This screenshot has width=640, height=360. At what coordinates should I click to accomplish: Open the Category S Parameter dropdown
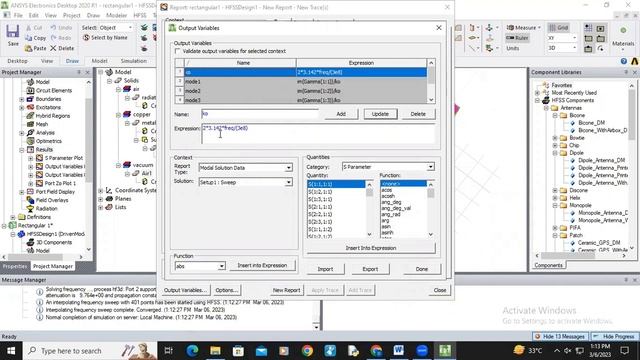(x=431, y=167)
